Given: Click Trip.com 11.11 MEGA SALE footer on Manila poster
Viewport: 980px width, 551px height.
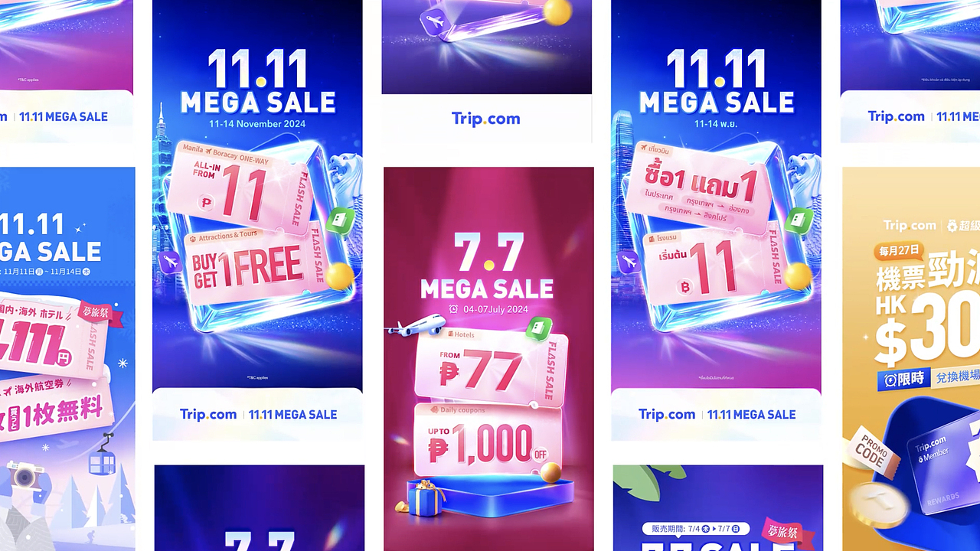Looking at the screenshot, I should click(258, 414).
